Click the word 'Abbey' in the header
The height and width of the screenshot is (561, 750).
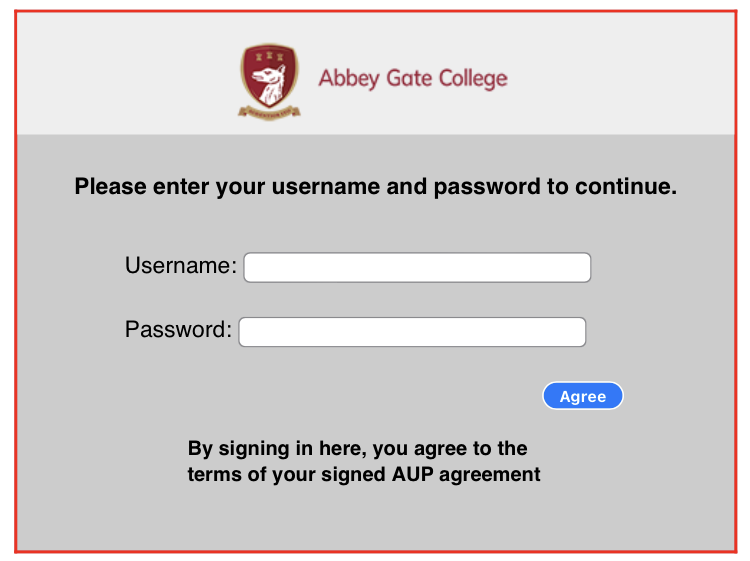pos(349,78)
